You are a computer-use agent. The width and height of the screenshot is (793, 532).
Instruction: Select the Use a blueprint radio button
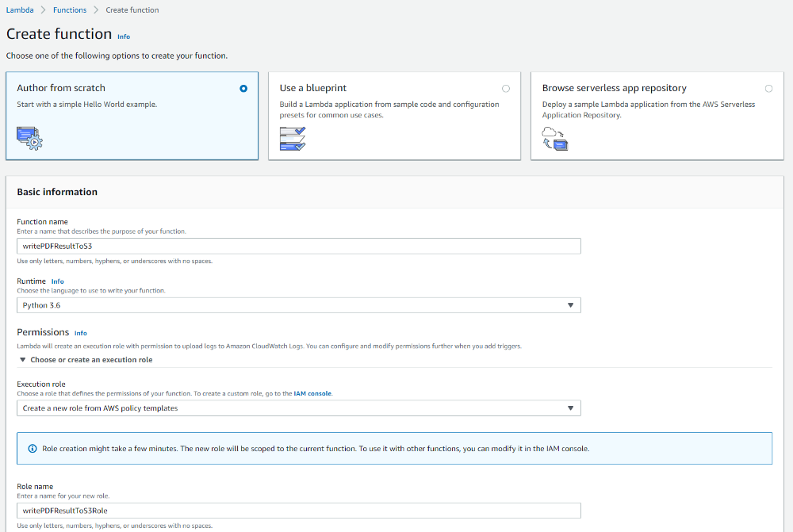(x=506, y=89)
